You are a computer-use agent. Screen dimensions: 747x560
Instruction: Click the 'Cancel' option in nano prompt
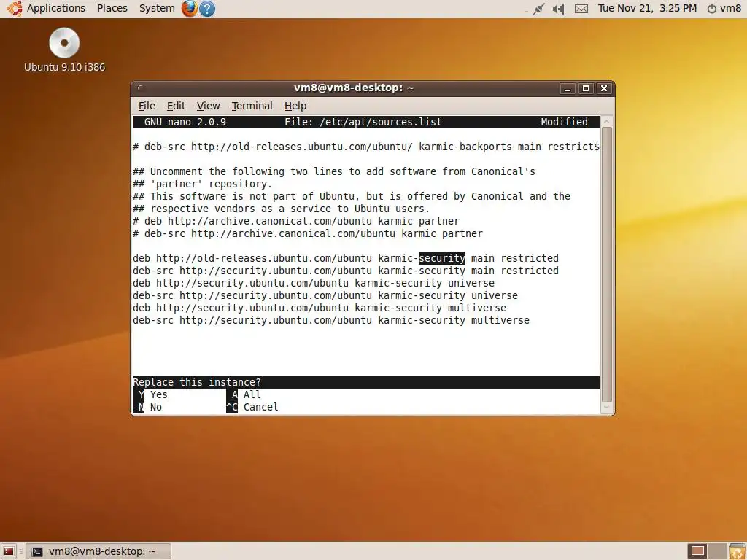coord(252,407)
